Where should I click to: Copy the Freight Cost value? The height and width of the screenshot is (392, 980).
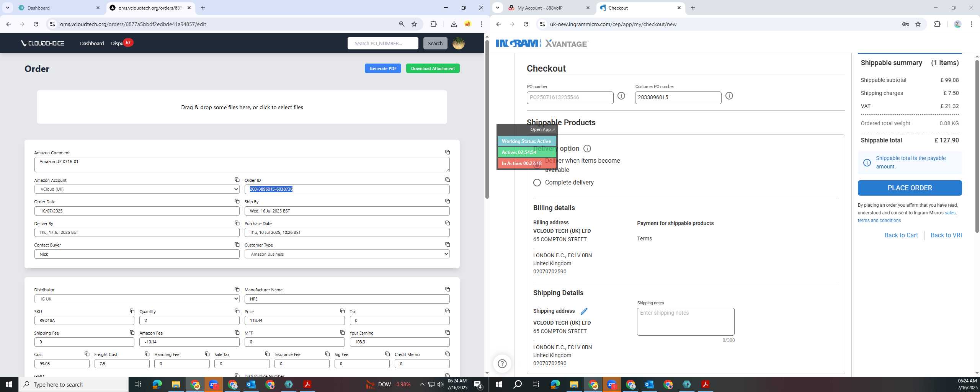pyautogui.click(x=147, y=354)
